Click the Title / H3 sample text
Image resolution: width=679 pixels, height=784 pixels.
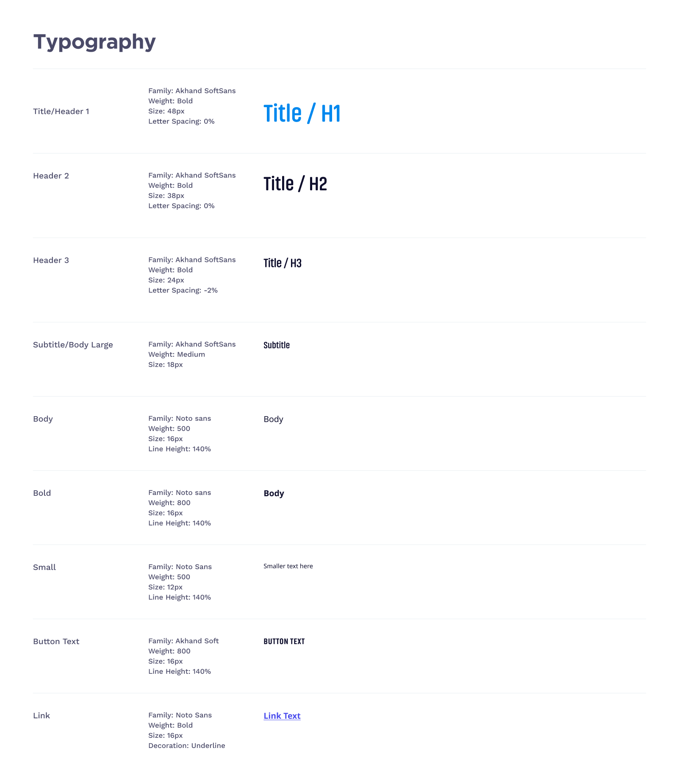(x=282, y=263)
